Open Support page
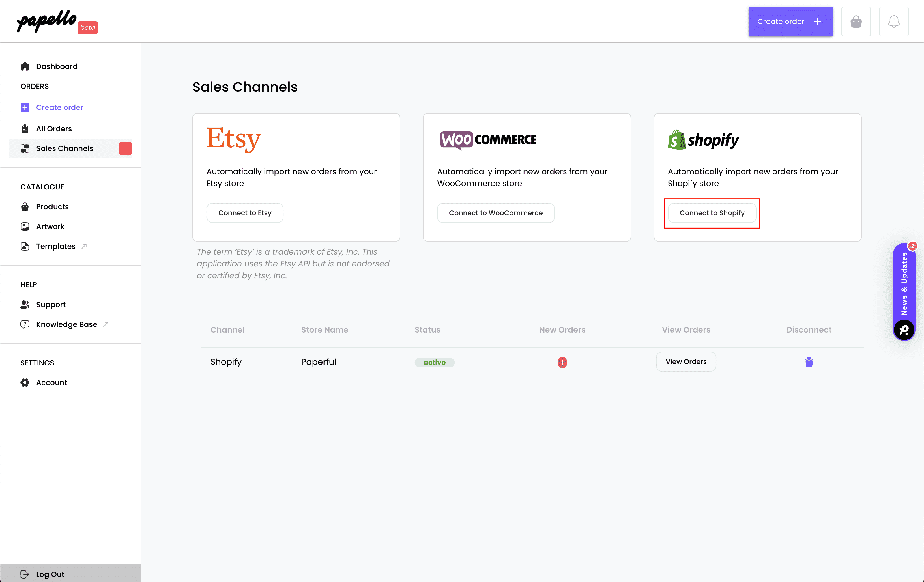924x582 pixels. (51, 305)
